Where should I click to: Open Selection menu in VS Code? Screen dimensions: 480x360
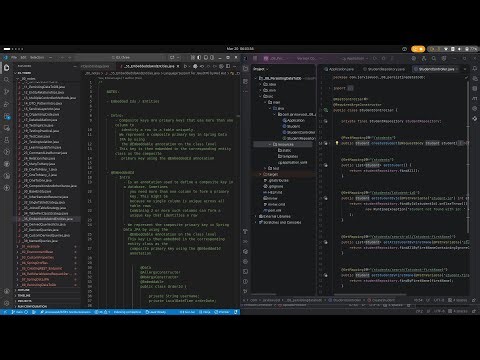(37, 57)
